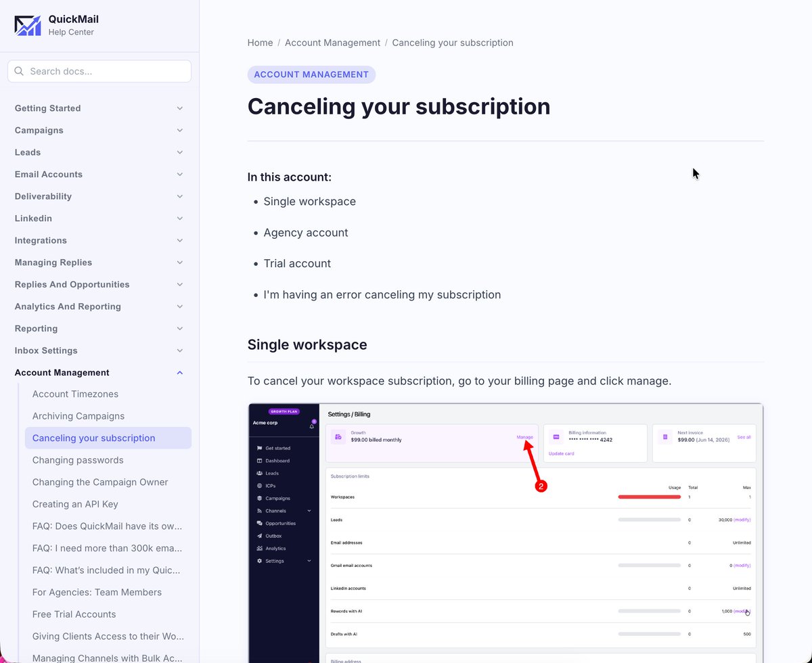Open the Deliverability sidebar category
This screenshot has width=812, height=663.
coord(43,196)
